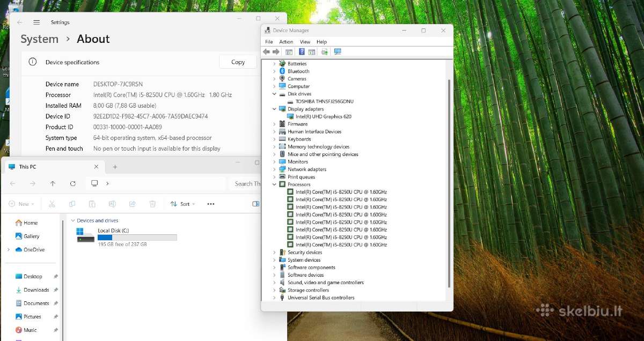Expand the Computer category in Device Manager
644x341 pixels.
pos(274,86)
